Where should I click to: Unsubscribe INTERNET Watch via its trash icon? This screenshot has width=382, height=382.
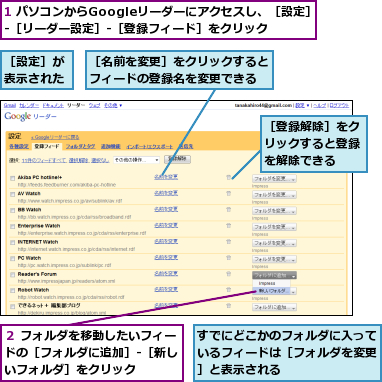point(229,241)
